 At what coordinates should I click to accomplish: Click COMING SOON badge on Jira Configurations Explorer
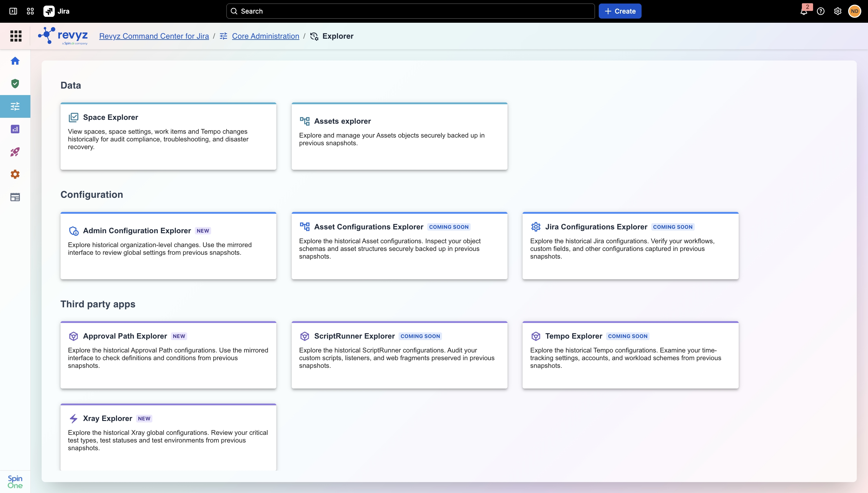[673, 227]
